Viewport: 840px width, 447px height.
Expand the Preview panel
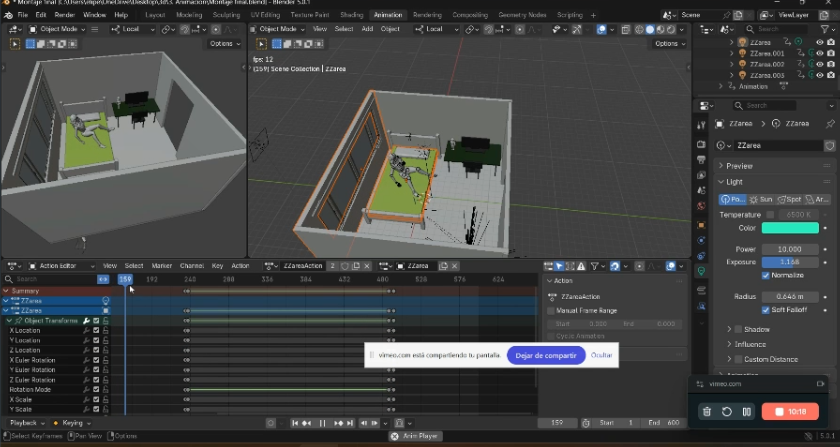[x=740, y=165]
